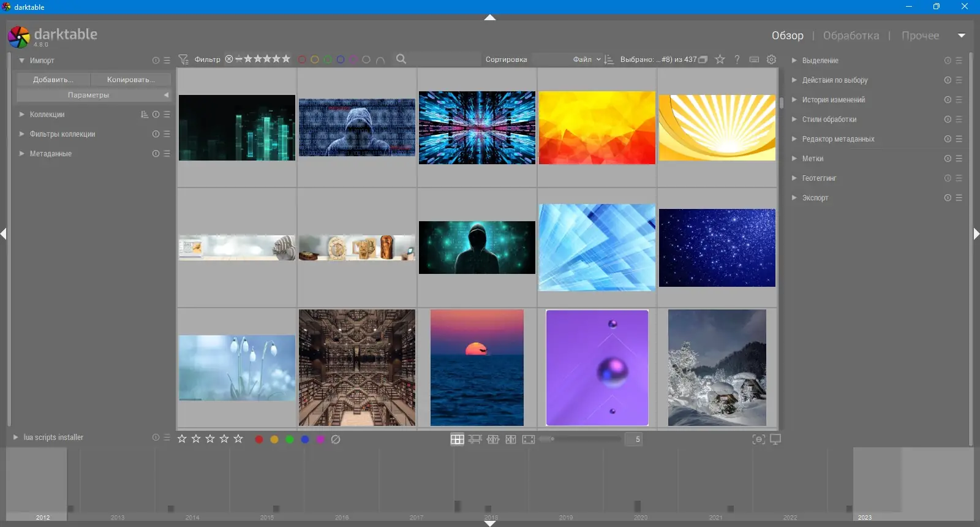Viewport: 980px width, 527px height.
Task: Reset the Метки module parameters
Action: coord(948,159)
